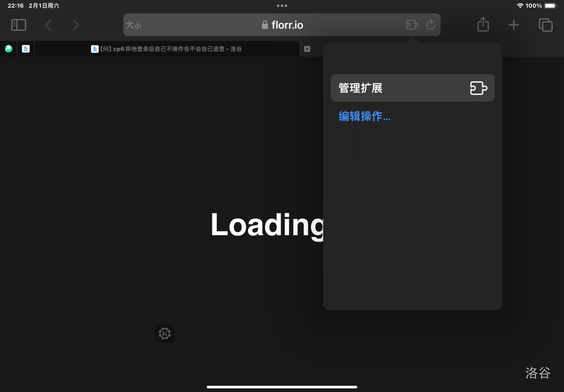This screenshot has height=392, width=564.
Task: Go forward to the next page
Action: point(75,25)
